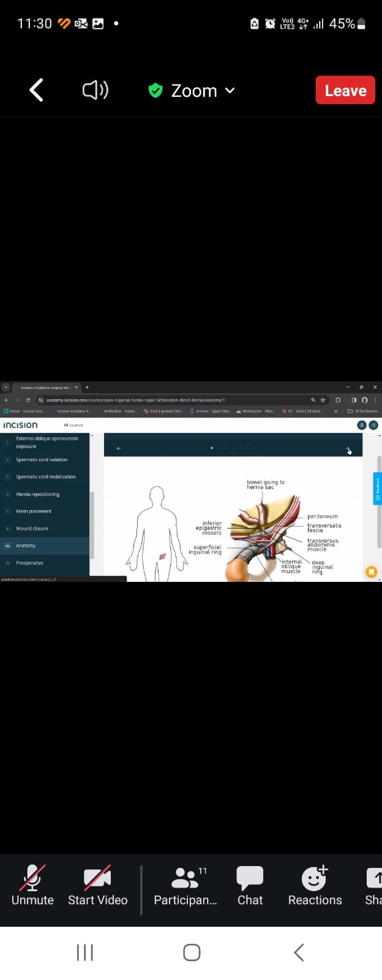
Task: Open the Participants list
Action: 185,885
